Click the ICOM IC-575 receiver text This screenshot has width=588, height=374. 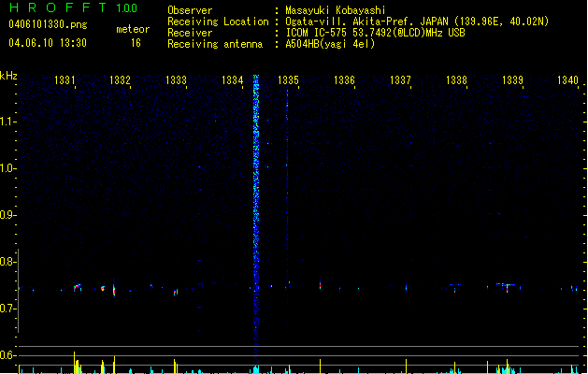point(375,33)
